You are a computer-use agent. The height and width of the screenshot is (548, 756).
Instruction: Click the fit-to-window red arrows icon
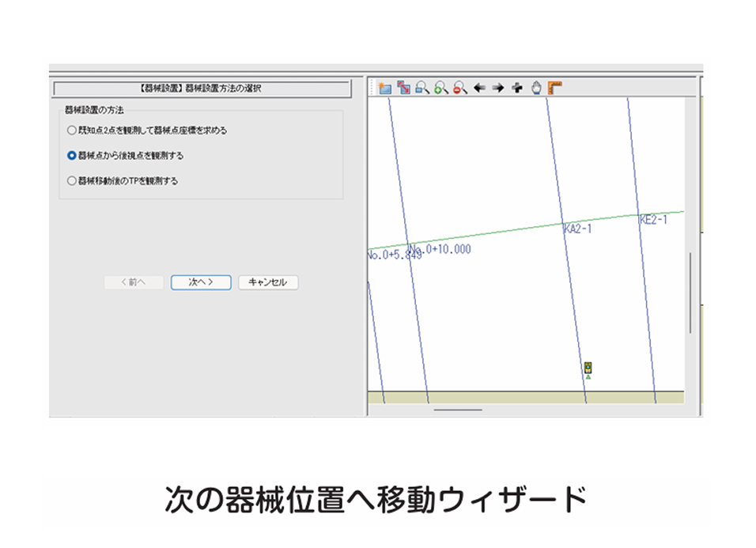404,88
